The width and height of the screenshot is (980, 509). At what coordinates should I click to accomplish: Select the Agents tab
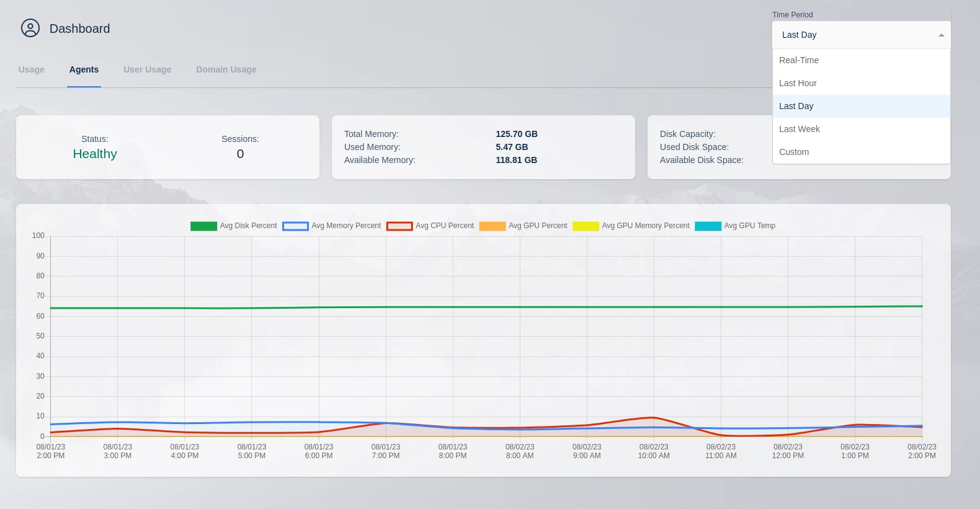click(84, 69)
